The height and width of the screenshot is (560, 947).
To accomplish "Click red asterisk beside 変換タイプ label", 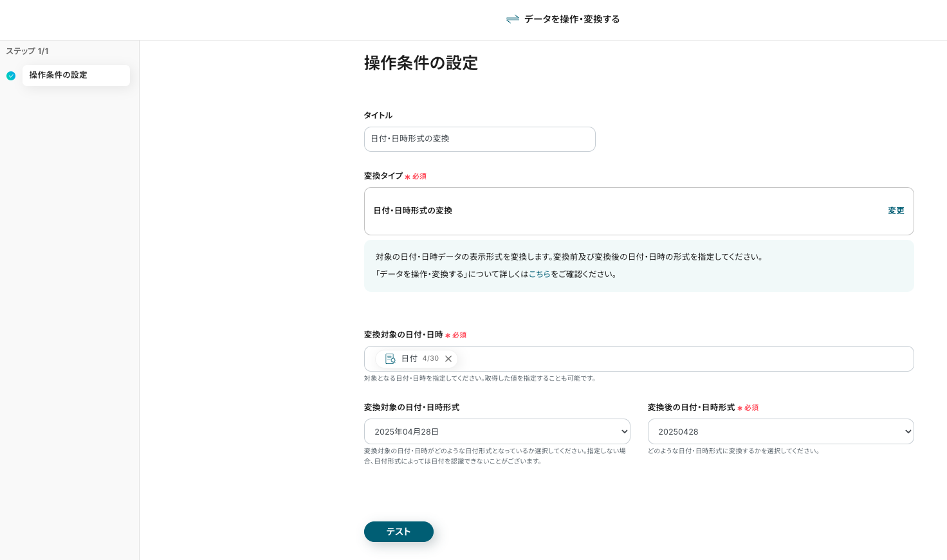I will 407,177.
